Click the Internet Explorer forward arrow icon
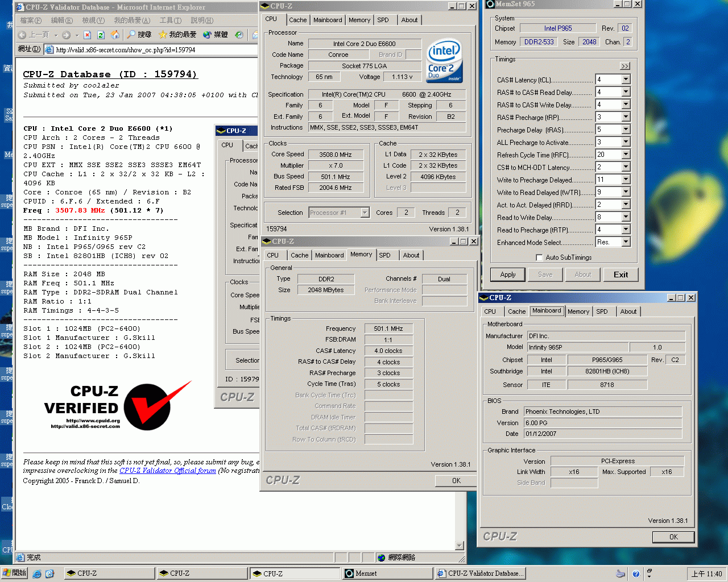This screenshot has width=728, height=582. [67, 35]
